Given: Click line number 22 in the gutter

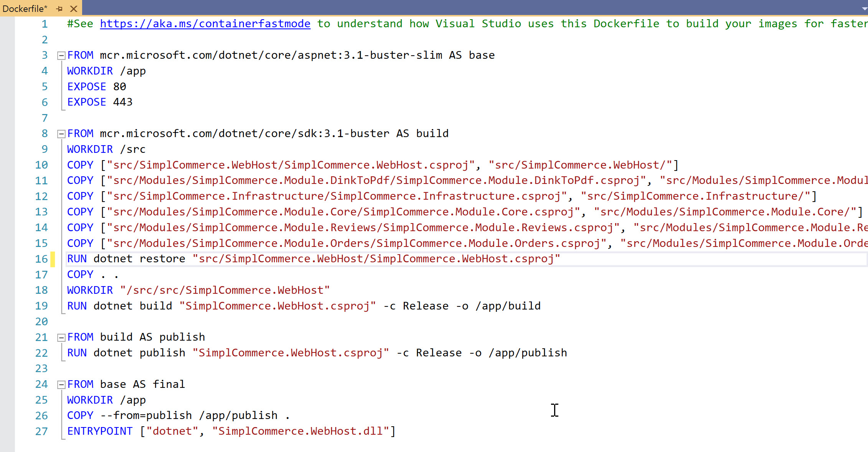Looking at the screenshot, I should 41,353.
